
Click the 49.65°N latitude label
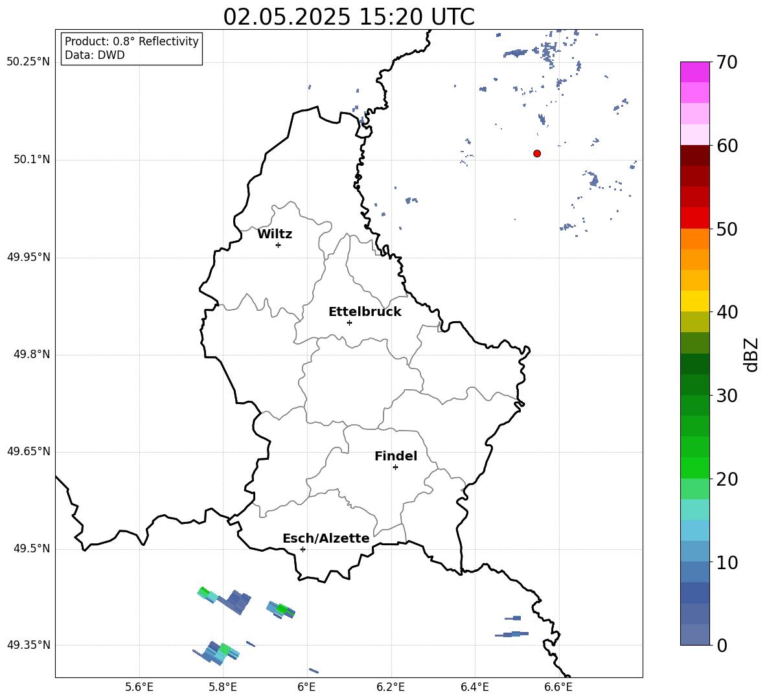pos(29,451)
